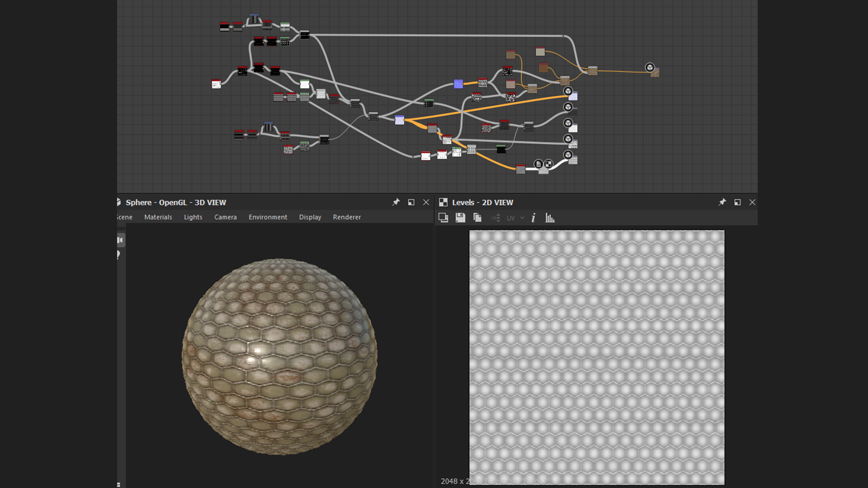Open the Display menu
The height and width of the screenshot is (488, 868).
(310, 217)
